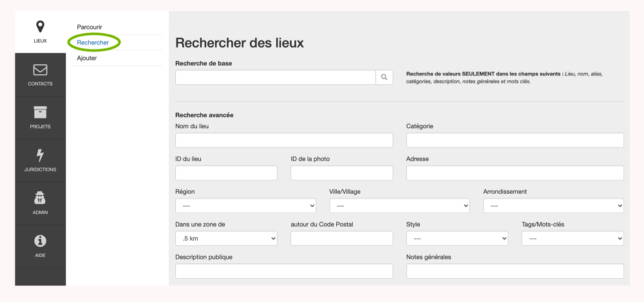Screen dimensions: 644x302
Task: Click the Lieux map pin icon
Action: point(40,26)
